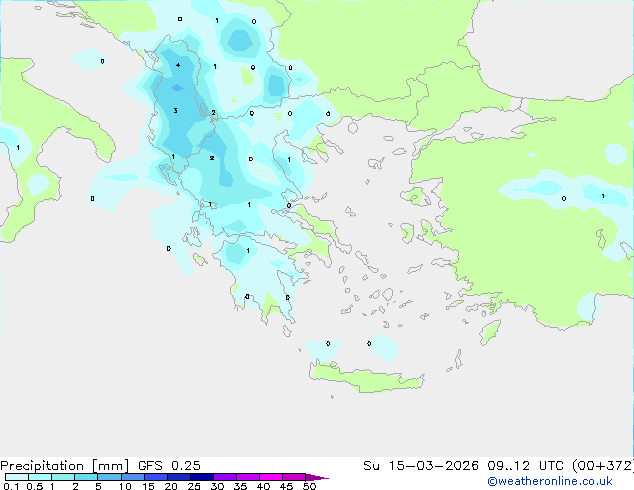The width and height of the screenshot is (634, 490).
Task: Click the 0.5–1 mm legend color swatch
Action: point(40,477)
